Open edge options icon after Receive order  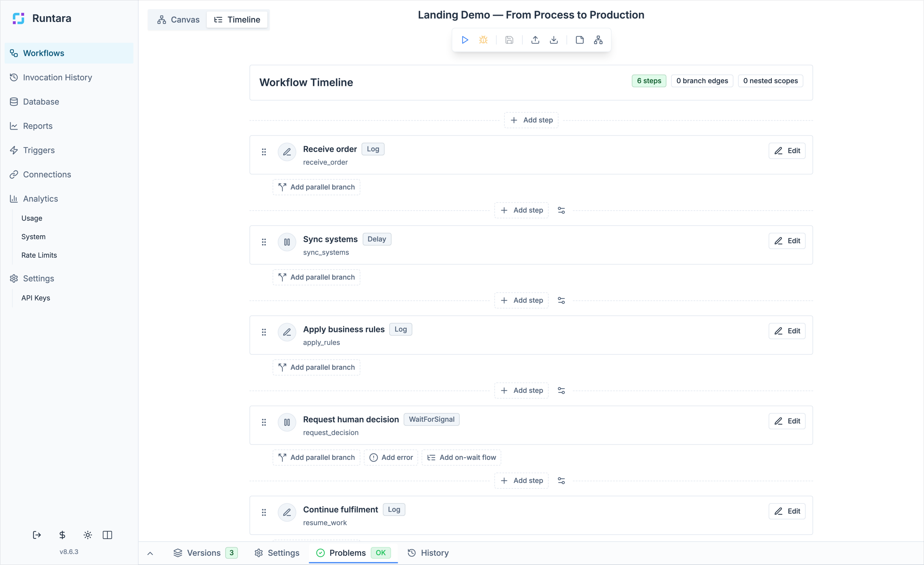pos(561,211)
